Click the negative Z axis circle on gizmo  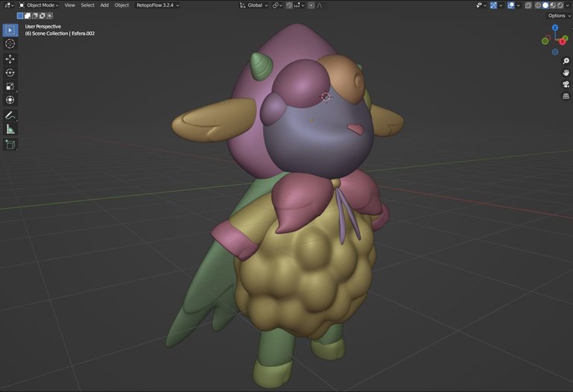click(555, 52)
